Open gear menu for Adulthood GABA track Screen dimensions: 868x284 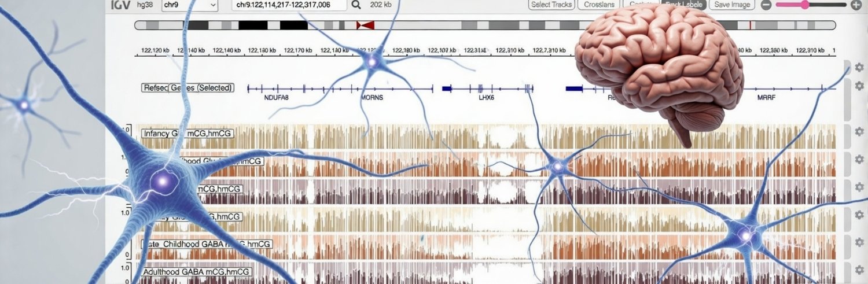[x=859, y=270]
